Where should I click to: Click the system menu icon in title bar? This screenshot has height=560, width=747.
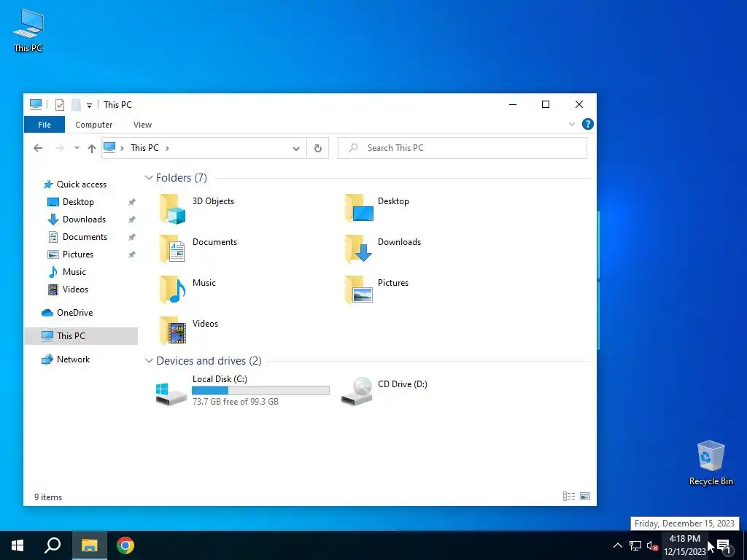[36, 104]
